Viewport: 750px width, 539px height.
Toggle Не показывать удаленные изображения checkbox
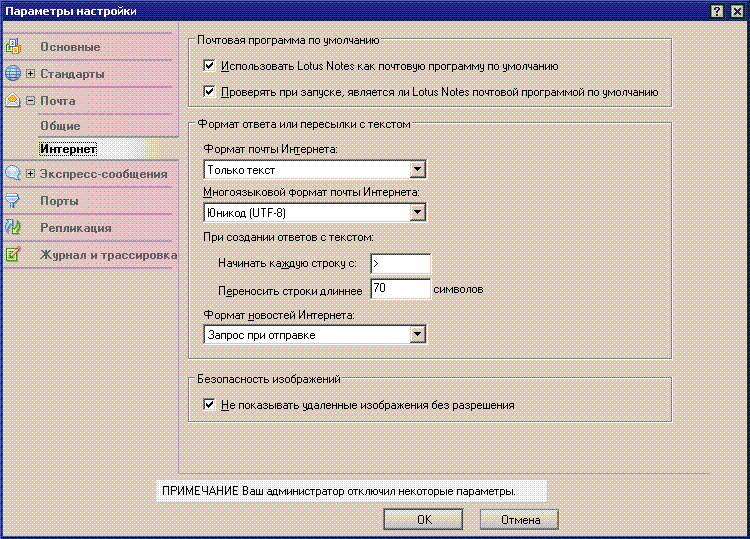pos(209,405)
